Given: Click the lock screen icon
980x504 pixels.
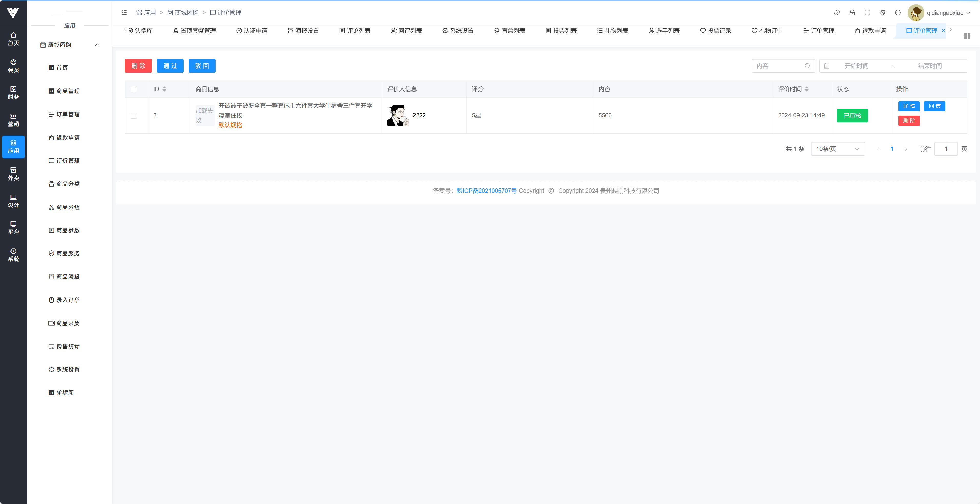Looking at the screenshot, I should click(852, 13).
